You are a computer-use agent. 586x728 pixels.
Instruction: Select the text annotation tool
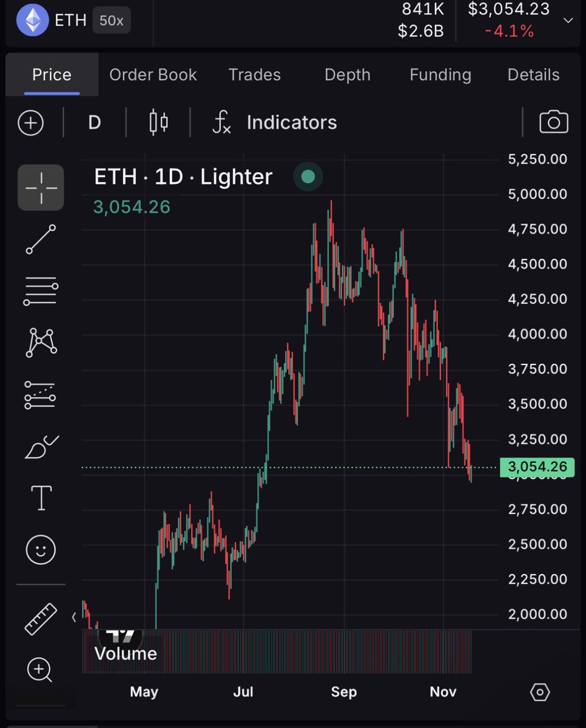coord(41,497)
